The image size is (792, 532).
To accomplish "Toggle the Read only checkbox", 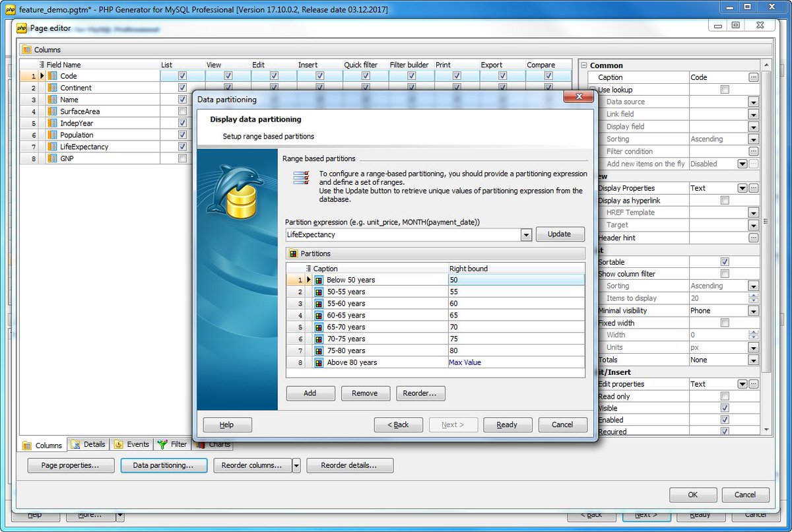I will 725,396.
